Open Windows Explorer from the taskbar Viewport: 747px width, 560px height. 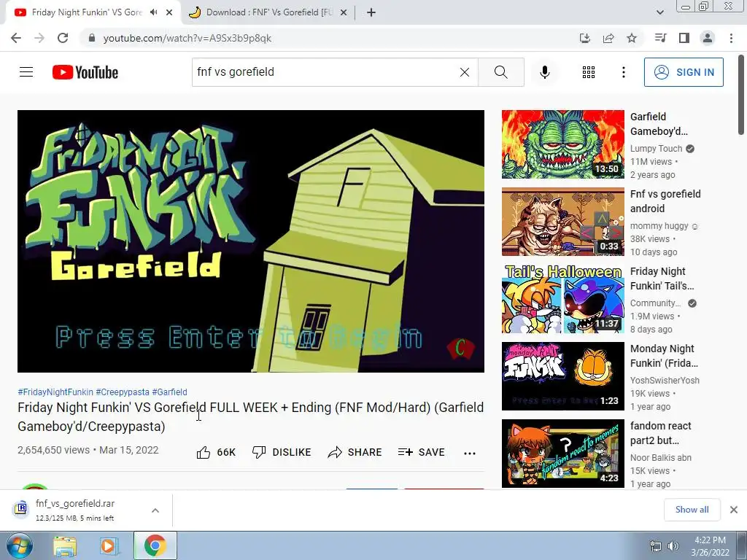(x=65, y=545)
